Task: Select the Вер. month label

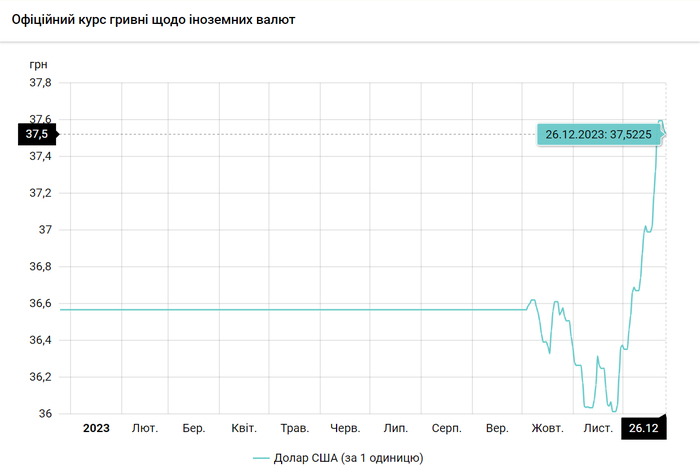Action: (497, 428)
